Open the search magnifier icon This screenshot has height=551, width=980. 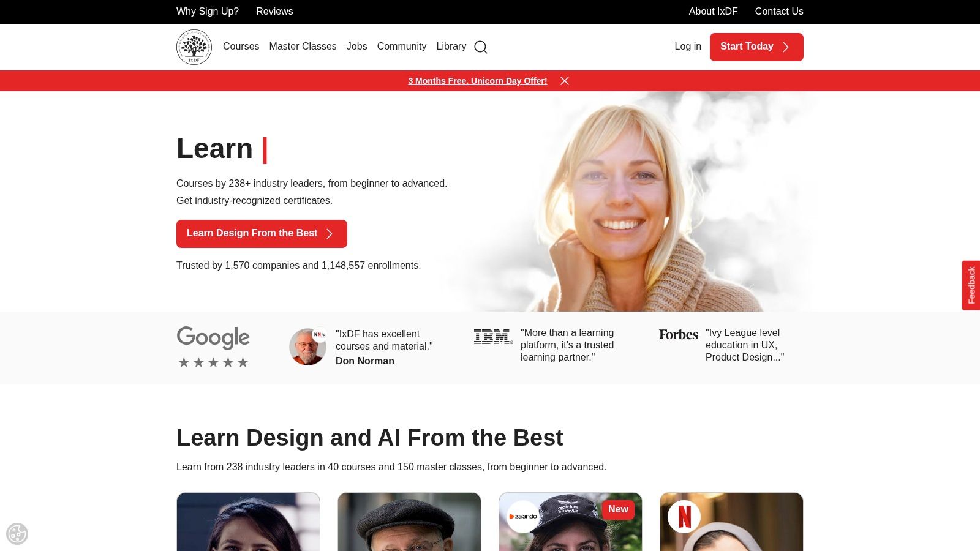[x=481, y=47]
